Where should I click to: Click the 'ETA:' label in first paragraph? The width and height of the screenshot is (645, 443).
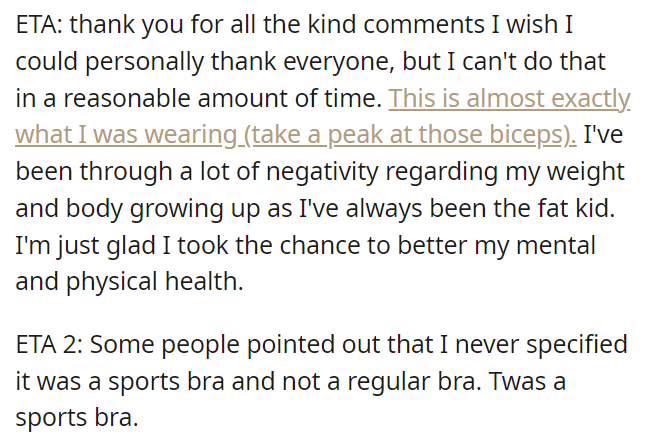coord(39,24)
